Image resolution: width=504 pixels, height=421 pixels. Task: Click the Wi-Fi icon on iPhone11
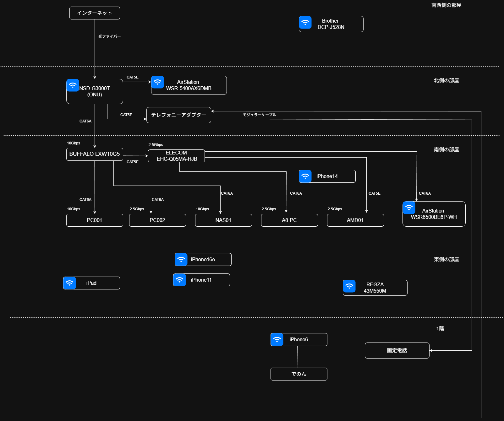[x=179, y=280]
